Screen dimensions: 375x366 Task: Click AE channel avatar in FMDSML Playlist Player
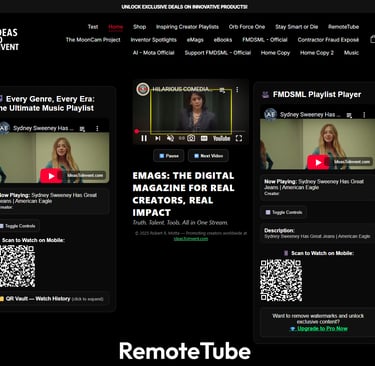(270, 115)
